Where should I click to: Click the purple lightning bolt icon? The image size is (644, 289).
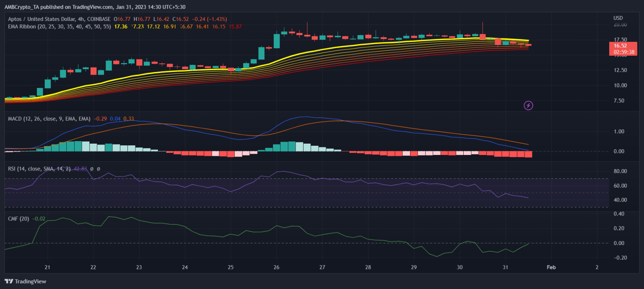529,105
